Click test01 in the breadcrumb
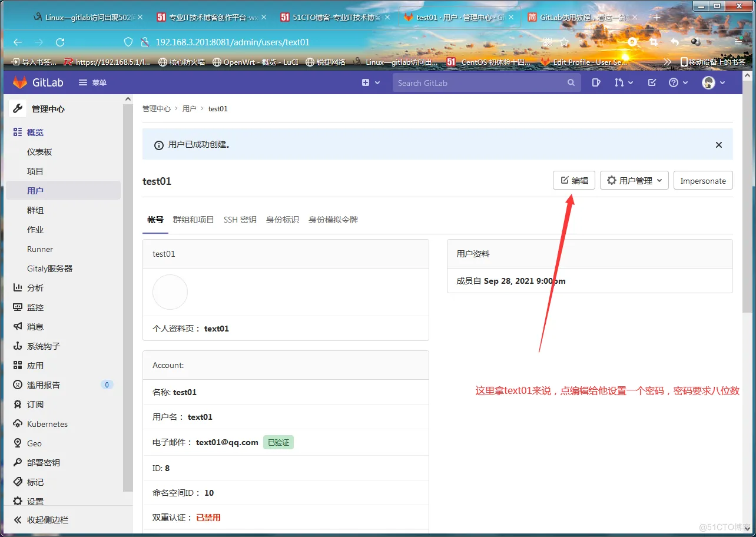The height and width of the screenshot is (537, 756). click(218, 109)
